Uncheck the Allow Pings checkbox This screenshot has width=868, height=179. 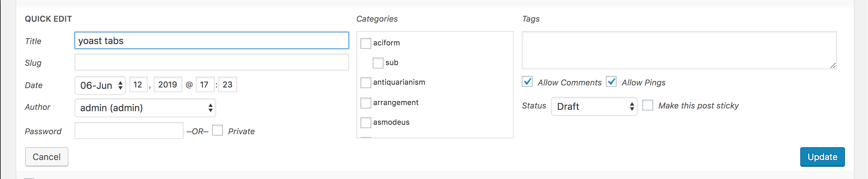pyautogui.click(x=611, y=82)
